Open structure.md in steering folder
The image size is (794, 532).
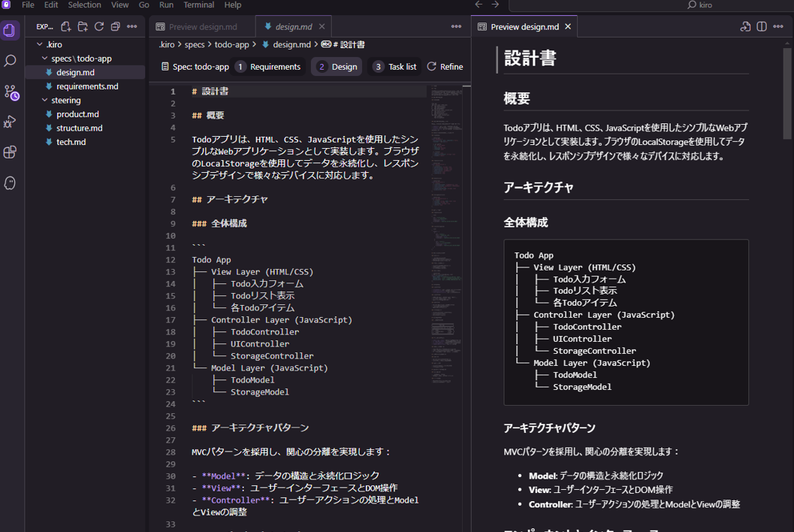tap(79, 128)
